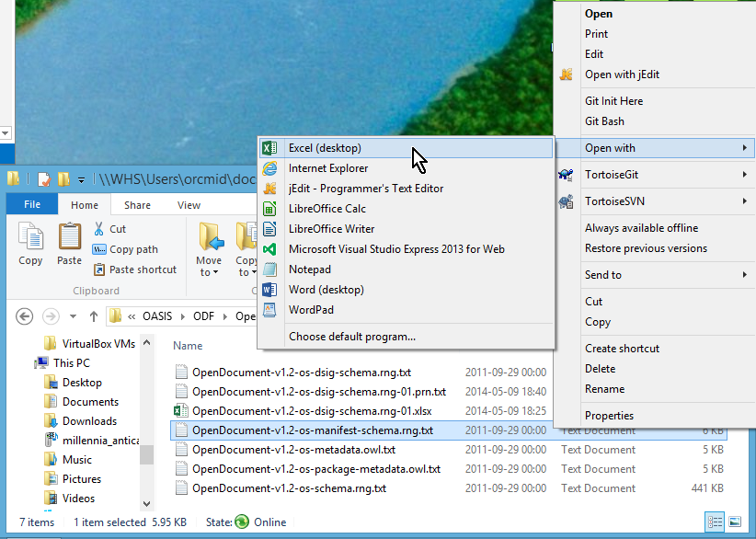This screenshot has width=756, height=539.
Task: Click the Paste shortcut icon
Action: pyautogui.click(x=100, y=269)
